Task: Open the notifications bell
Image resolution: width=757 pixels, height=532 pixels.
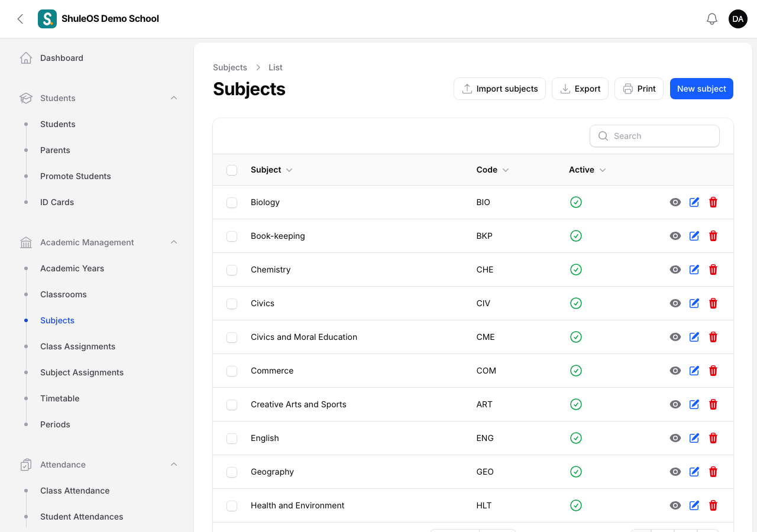Action: tap(712, 19)
